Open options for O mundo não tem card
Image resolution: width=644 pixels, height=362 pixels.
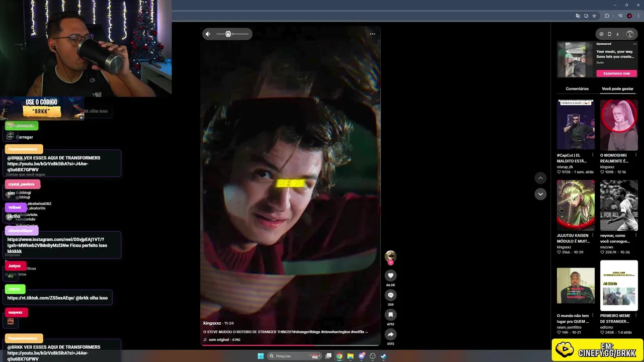(592, 316)
